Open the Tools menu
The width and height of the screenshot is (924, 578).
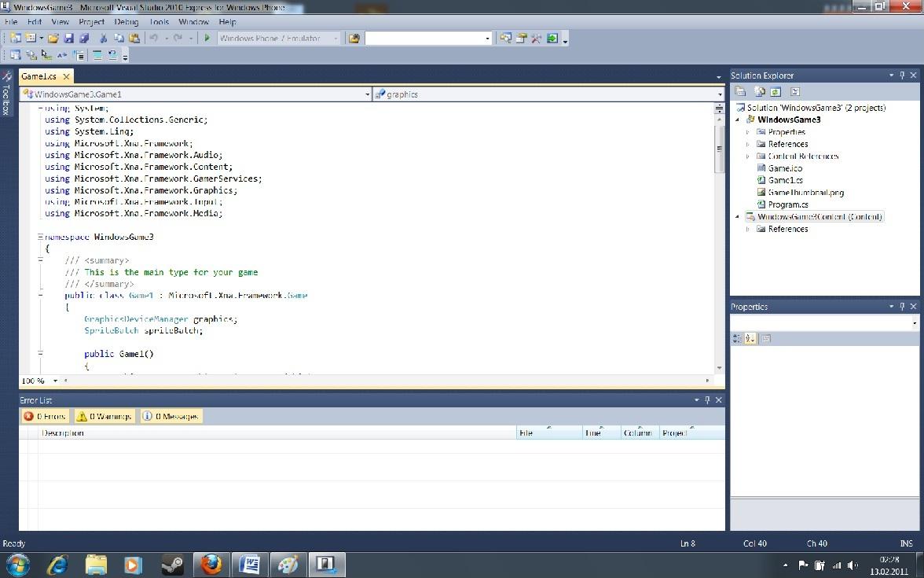pos(159,22)
